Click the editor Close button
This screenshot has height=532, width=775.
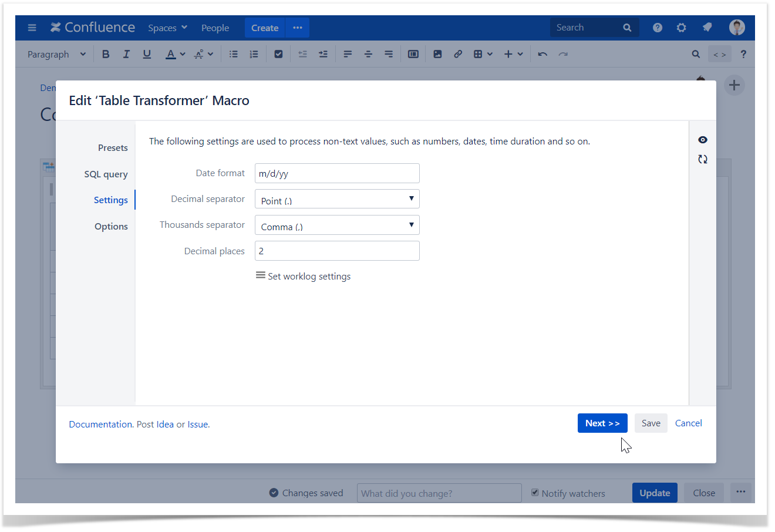(704, 493)
